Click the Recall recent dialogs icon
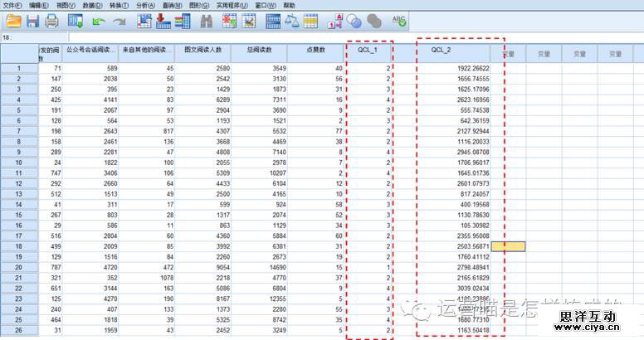Screen dimensions: 644x340 76,21
